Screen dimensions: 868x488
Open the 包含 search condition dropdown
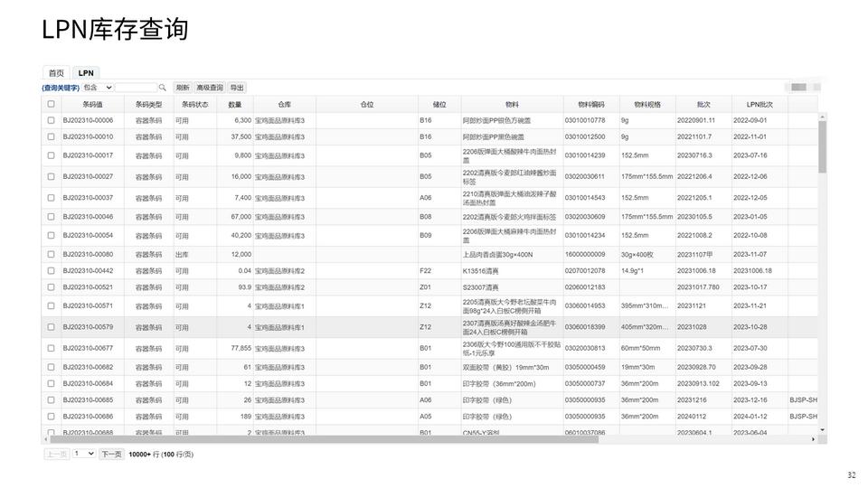98,88
